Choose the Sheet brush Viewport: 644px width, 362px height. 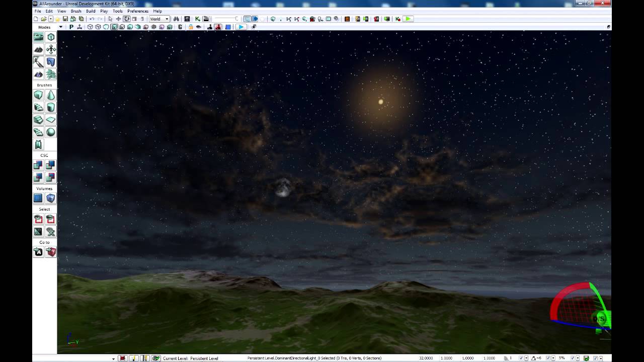click(51, 120)
